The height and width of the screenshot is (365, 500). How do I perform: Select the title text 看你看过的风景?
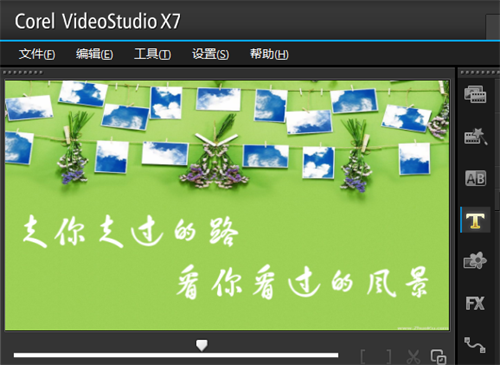(x=302, y=282)
